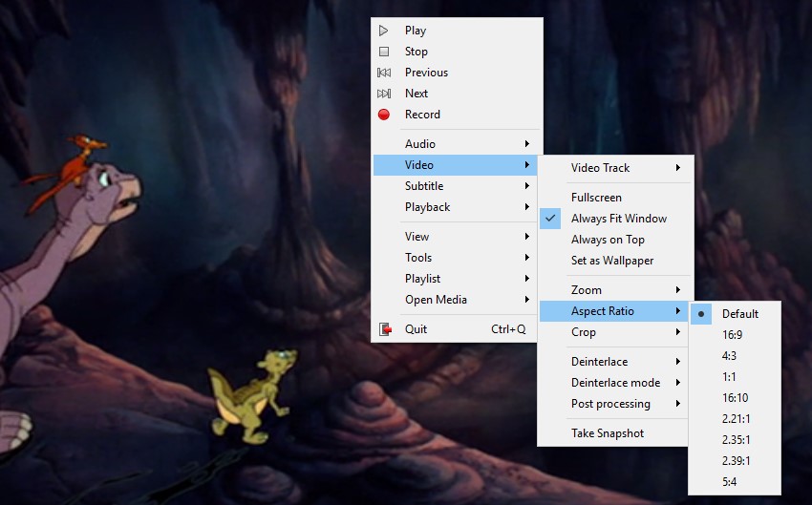Enter Fullscreen mode from Video menu
The width and height of the screenshot is (812, 505).
[x=596, y=198]
